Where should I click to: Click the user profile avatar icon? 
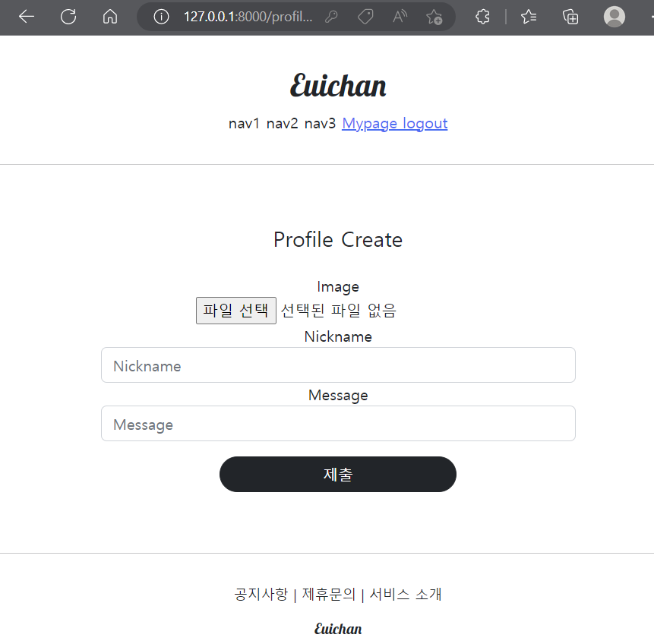point(614,17)
